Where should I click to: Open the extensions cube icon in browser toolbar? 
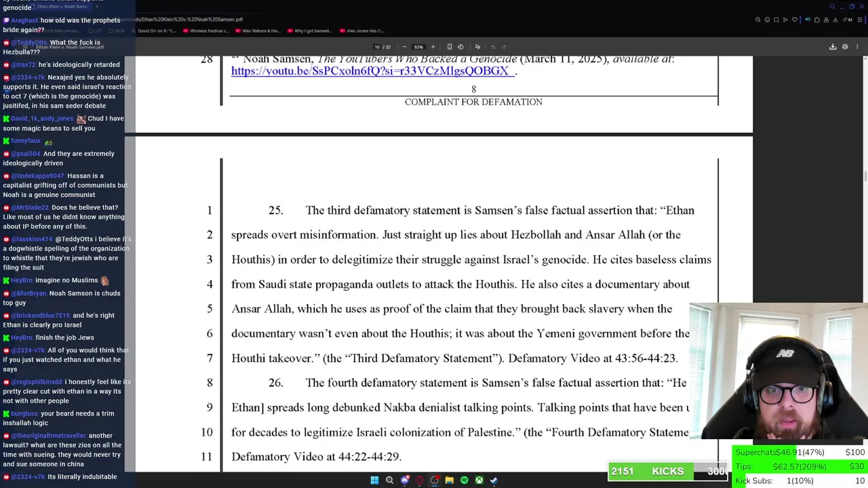click(817, 20)
